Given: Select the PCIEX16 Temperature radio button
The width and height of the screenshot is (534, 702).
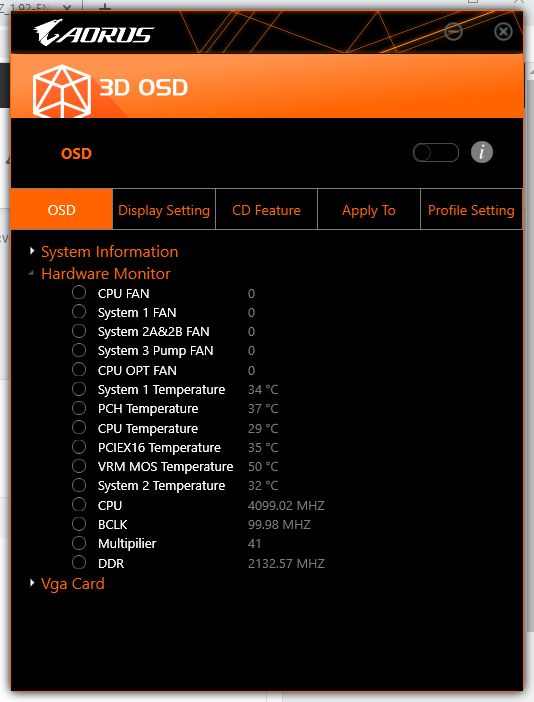Looking at the screenshot, I should [79, 447].
